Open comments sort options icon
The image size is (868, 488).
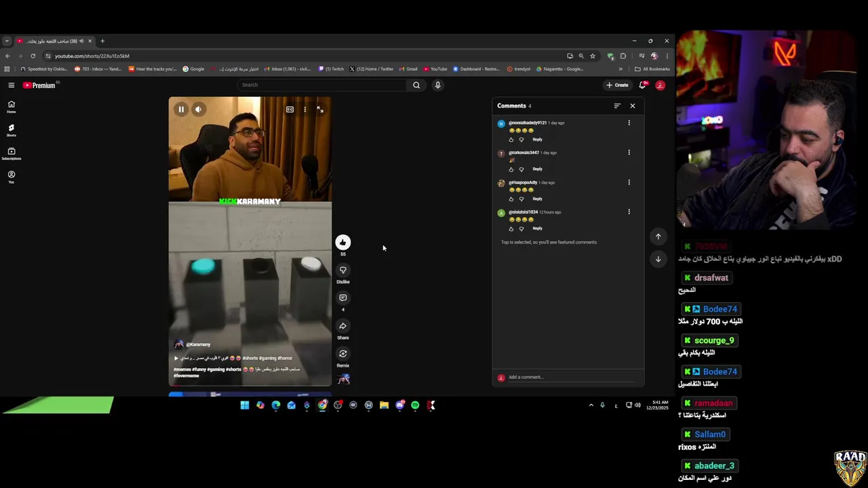[x=617, y=106]
